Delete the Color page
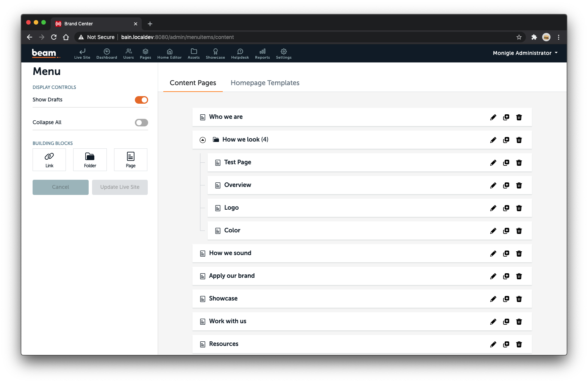Image resolution: width=588 pixels, height=383 pixels. click(x=519, y=231)
